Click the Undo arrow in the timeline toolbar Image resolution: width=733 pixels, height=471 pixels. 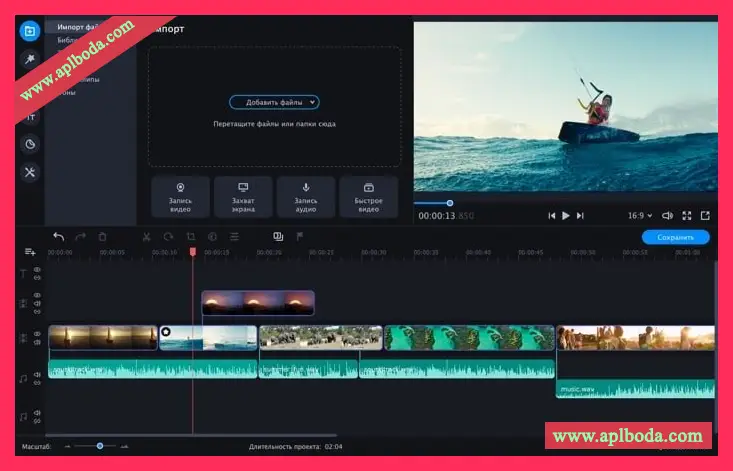click(x=58, y=237)
